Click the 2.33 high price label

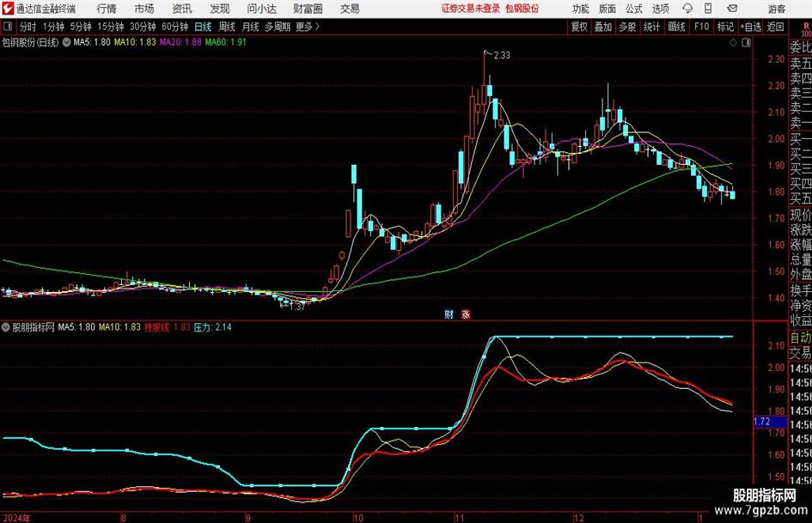tap(502, 56)
